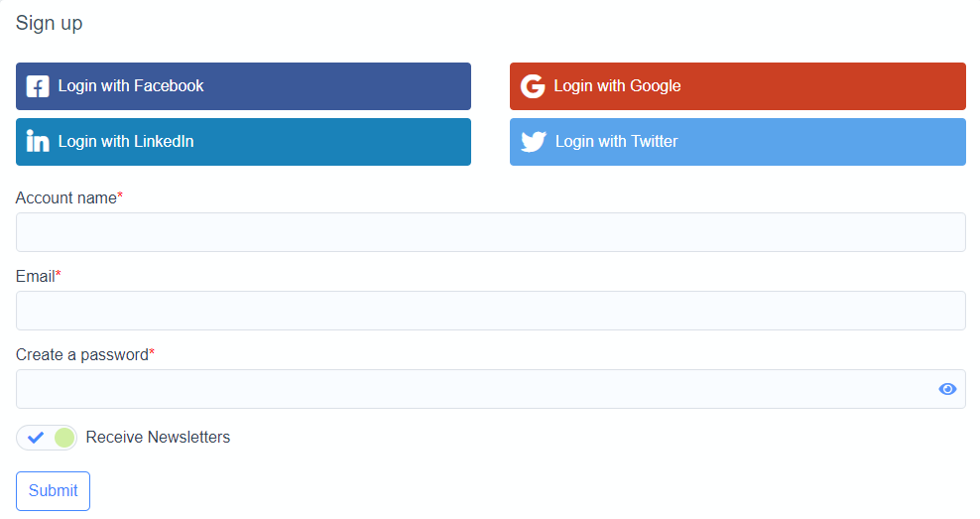Click the checkmark inside the newsletter toggle
Image resolution: width=980 pixels, height=519 pixels.
[x=36, y=438]
